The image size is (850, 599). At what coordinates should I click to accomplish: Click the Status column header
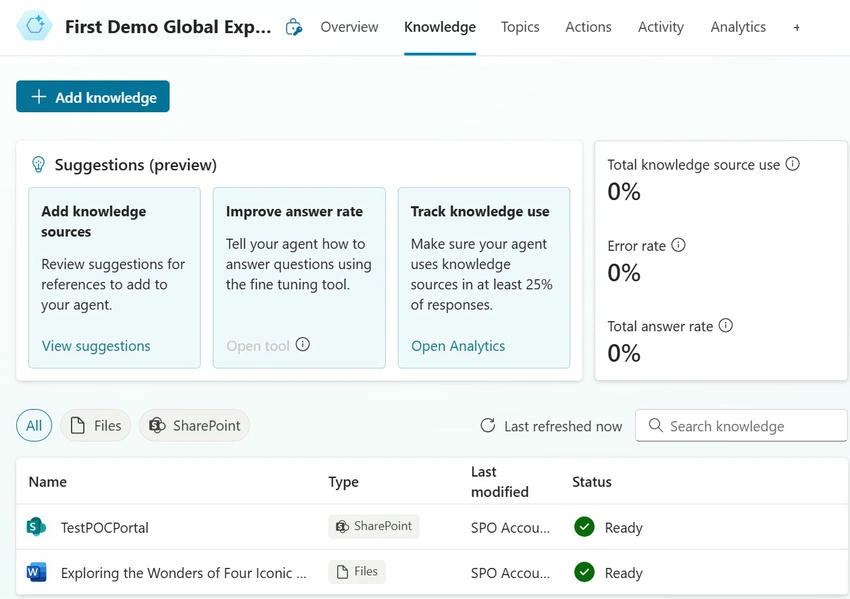(592, 482)
